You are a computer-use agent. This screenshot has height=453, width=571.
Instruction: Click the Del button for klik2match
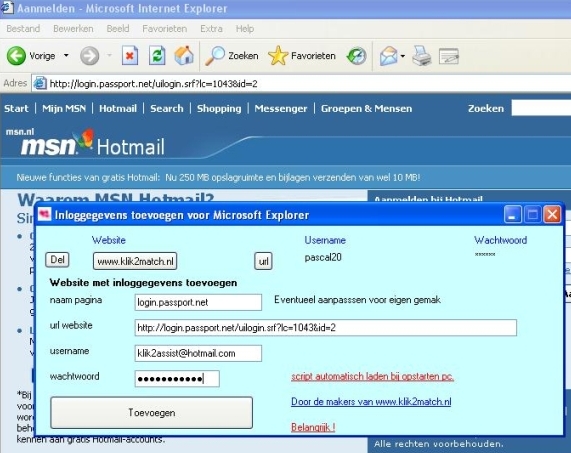click(57, 260)
